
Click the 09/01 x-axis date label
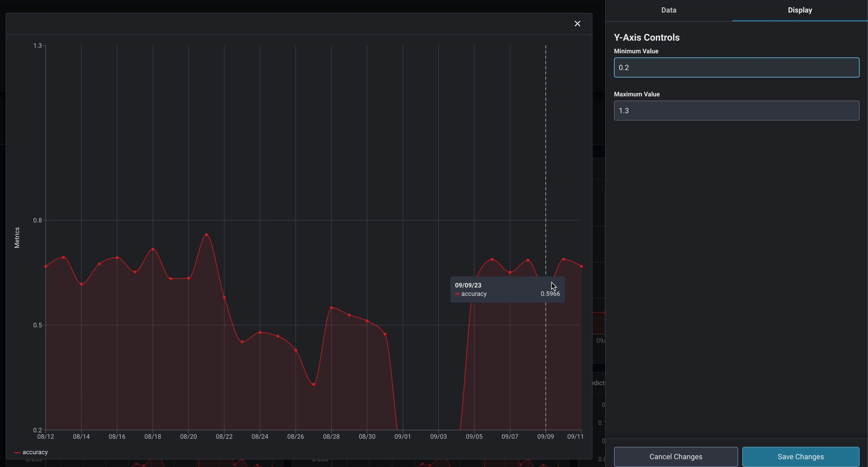click(402, 436)
